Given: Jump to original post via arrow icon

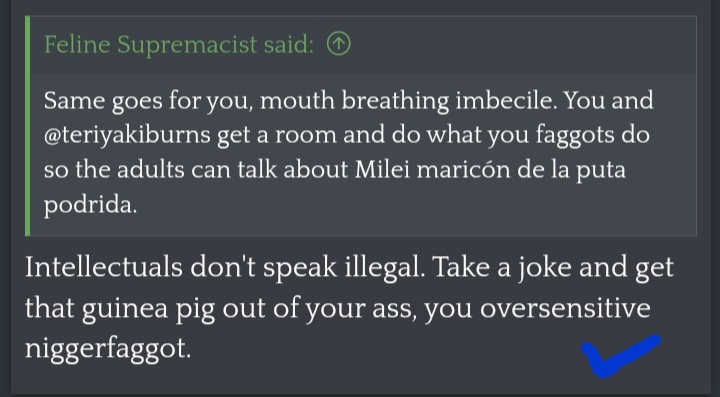Looking at the screenshot, I should (338, 45).
